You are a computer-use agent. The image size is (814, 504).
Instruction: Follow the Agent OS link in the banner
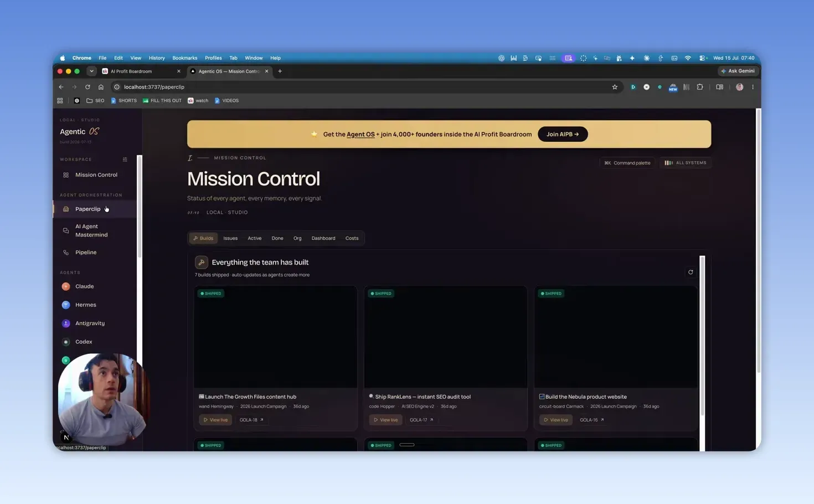click(360, 135)
